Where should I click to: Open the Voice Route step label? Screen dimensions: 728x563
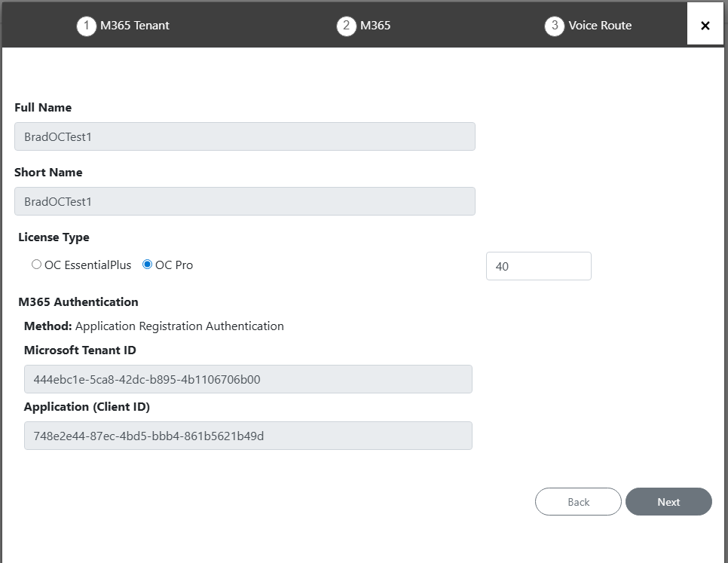coord(600,26)
